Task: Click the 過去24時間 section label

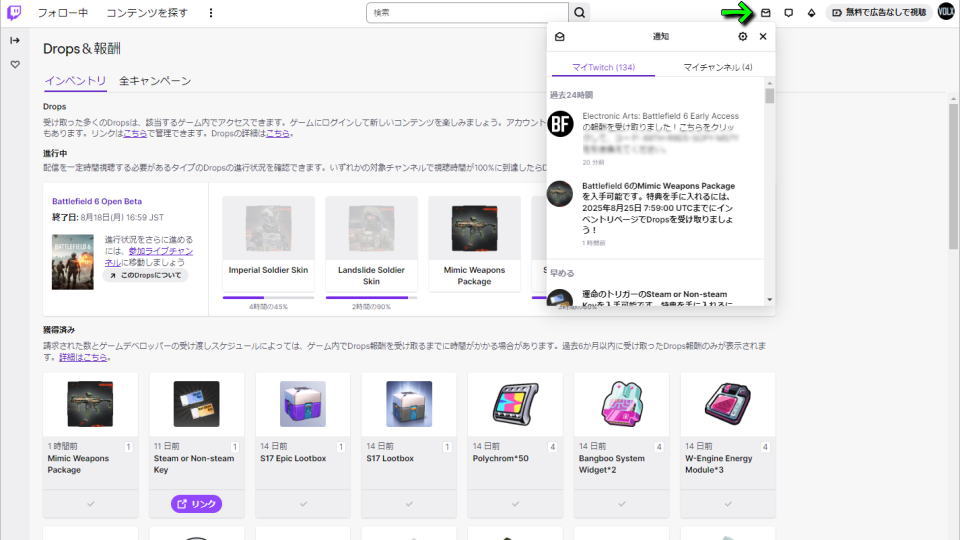Action: 571,95
